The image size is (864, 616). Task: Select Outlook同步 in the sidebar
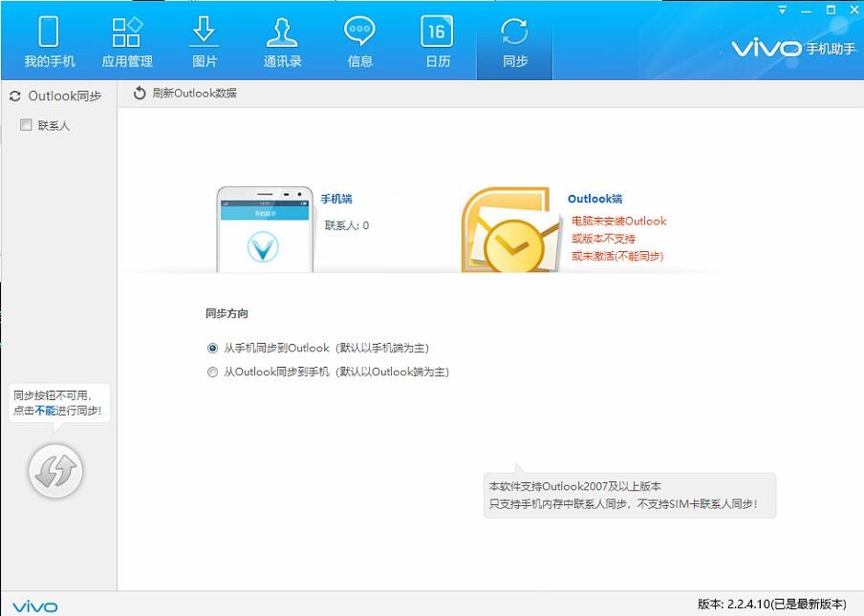56,96
